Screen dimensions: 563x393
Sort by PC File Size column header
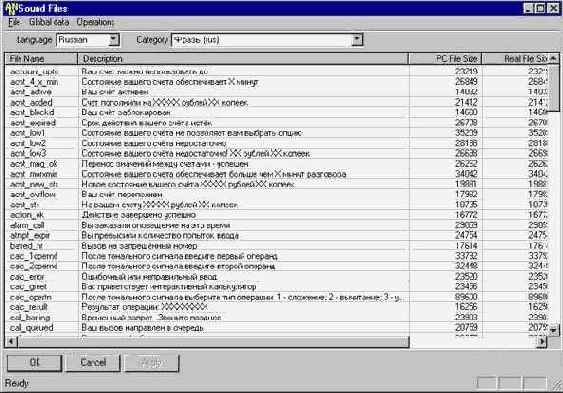(x=445, y=59)
